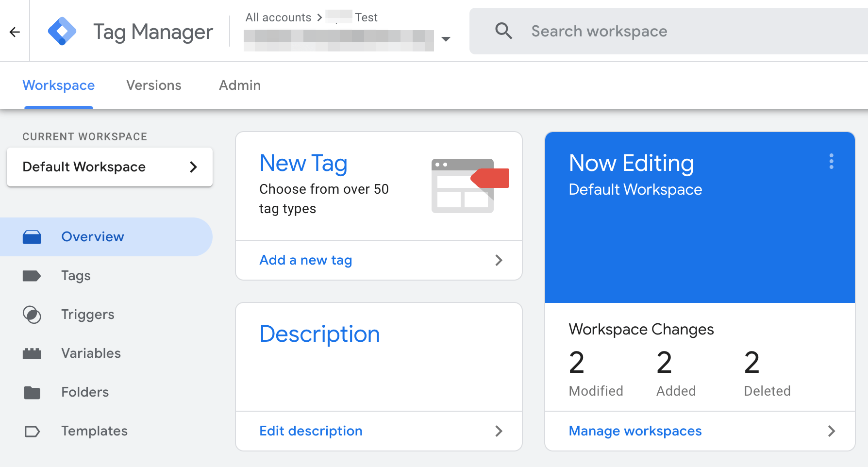Screen dimensions: 868x467
Task: Click the Tag Manager logo icon
Action: point(62,32)
